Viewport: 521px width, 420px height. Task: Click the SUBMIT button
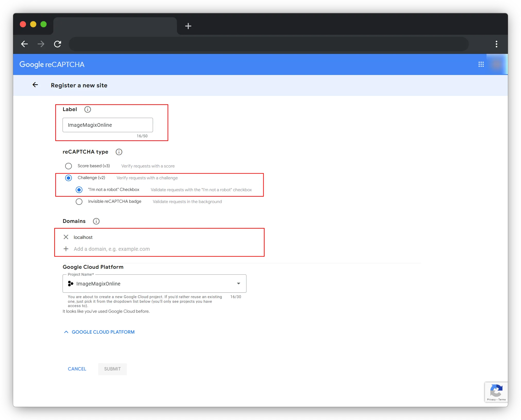click(x=112, y=369)
